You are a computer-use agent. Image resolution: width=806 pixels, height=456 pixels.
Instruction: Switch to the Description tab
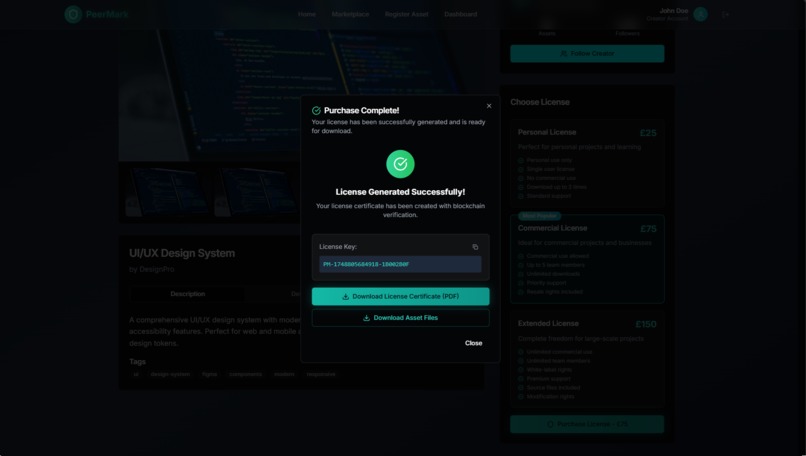[x=188, y=294]
